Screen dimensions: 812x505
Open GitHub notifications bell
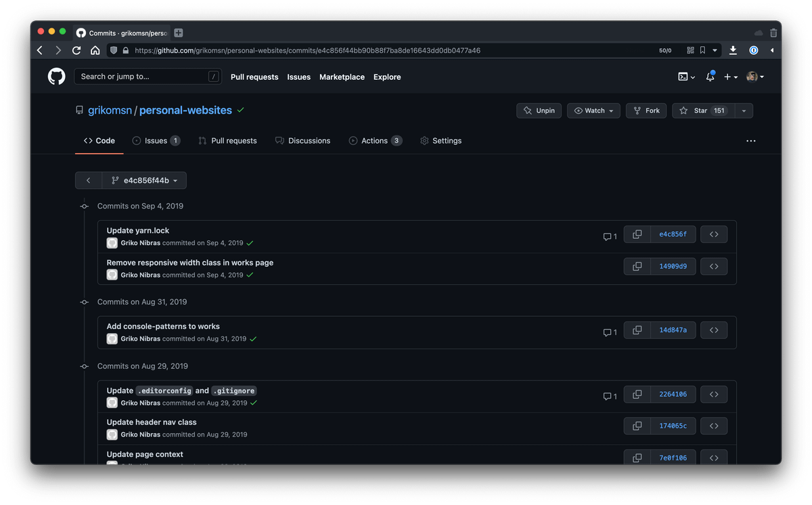click(x=710, y=76)
